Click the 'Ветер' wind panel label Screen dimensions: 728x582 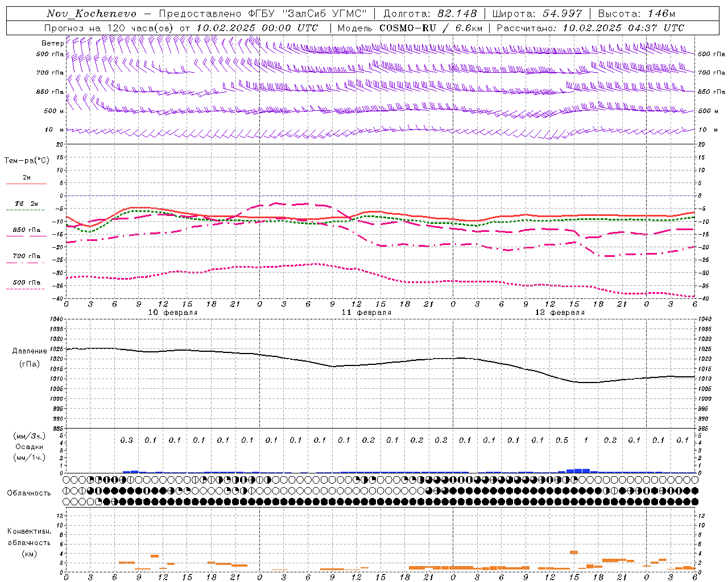[53, 43]
